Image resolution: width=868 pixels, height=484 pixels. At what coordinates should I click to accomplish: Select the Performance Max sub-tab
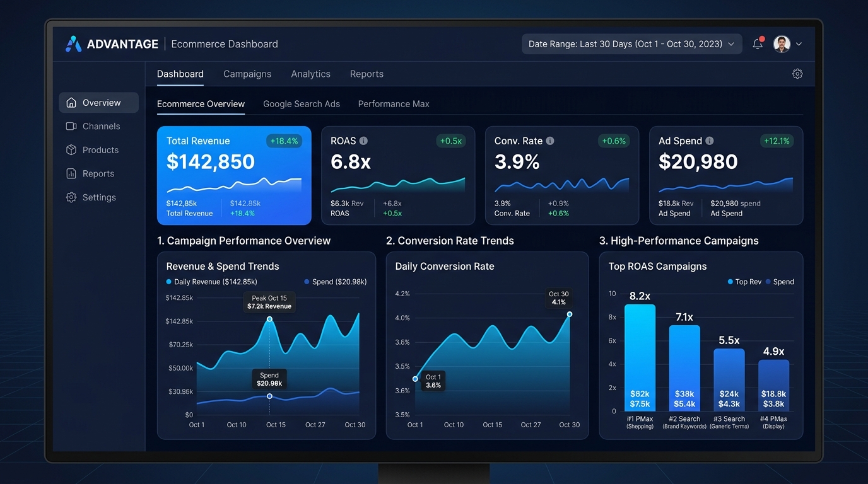point(394,104)
